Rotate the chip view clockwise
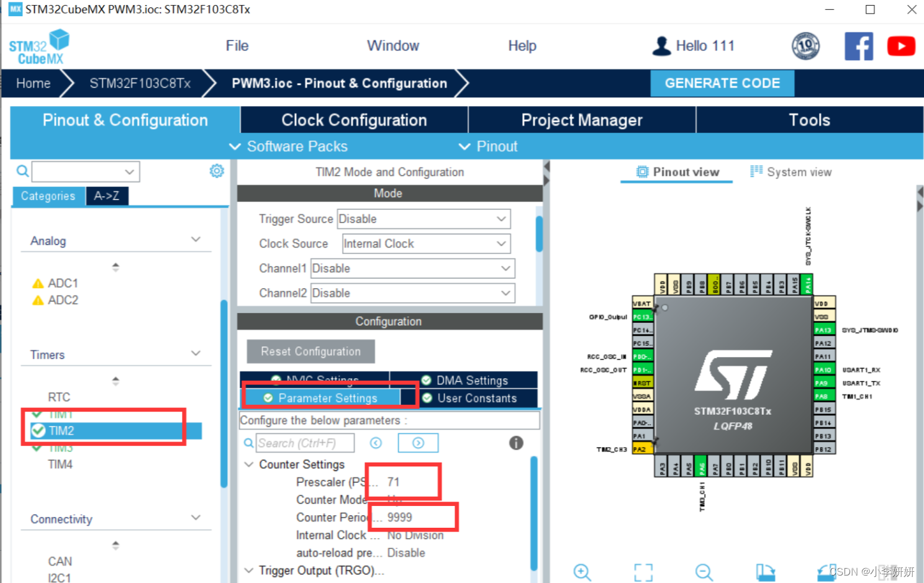Viewport: 924px width, 583px height. [766, 572]
